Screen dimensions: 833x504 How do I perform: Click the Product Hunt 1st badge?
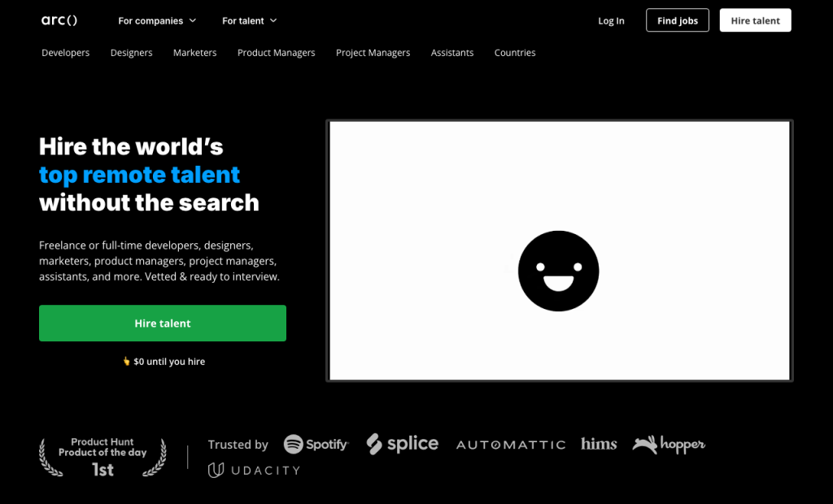[102, 457]
